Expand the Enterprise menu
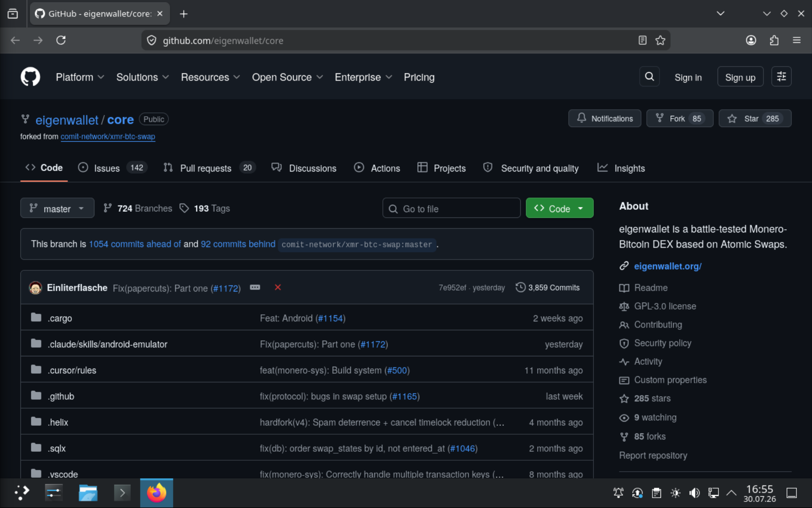Image resolution: width=812 pixels, height=508 pixels. point(364,77)
